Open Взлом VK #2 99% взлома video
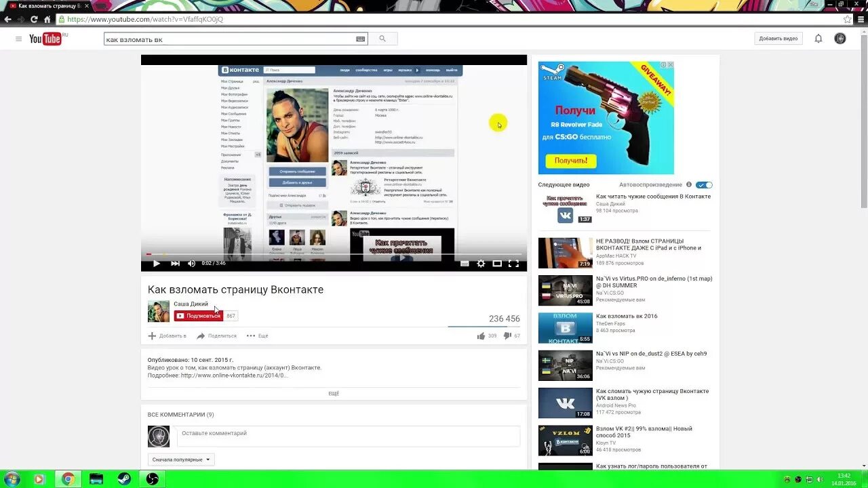The image size is (868, 488). pos(644,432)
